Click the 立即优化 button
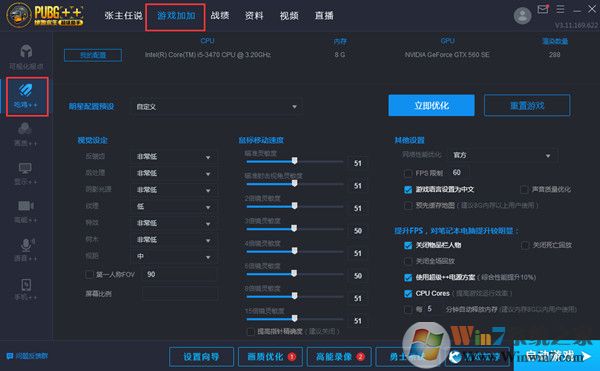 (431, 106)
